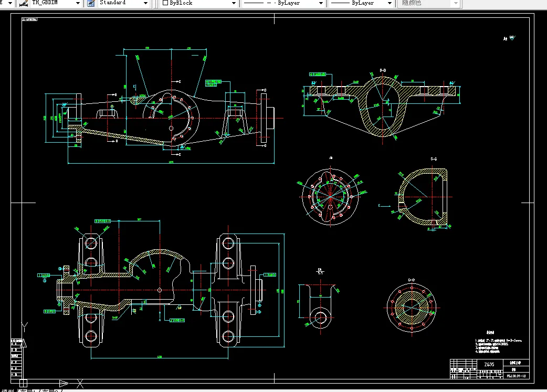The height and width of the screenshot is (392, 547).
Task: Click the ZG35 material cell in title block
Action: pos(489,364)
